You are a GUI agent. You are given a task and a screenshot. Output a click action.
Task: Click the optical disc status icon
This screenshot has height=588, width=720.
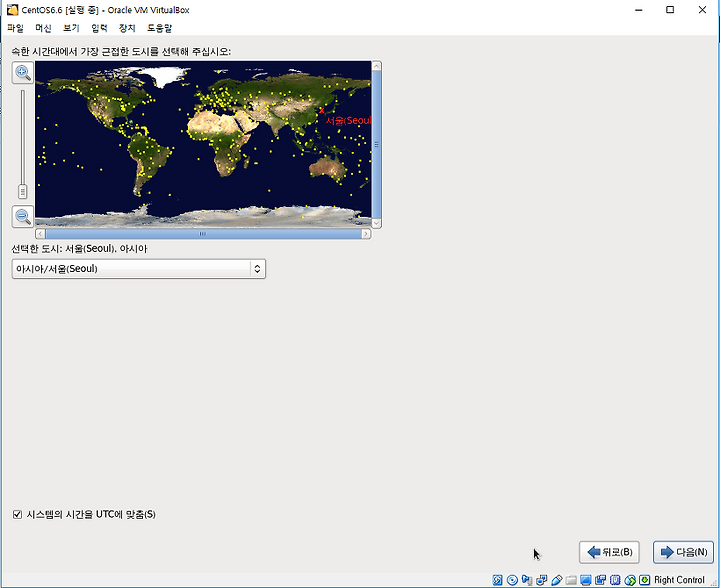click(x=512, y=580)
